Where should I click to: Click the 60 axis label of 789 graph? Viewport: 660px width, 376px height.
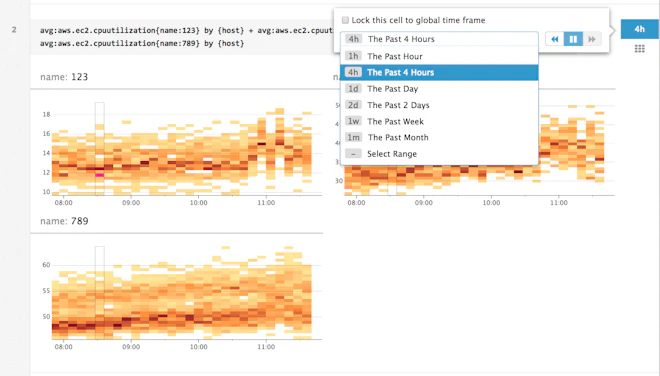pos(46,265)
